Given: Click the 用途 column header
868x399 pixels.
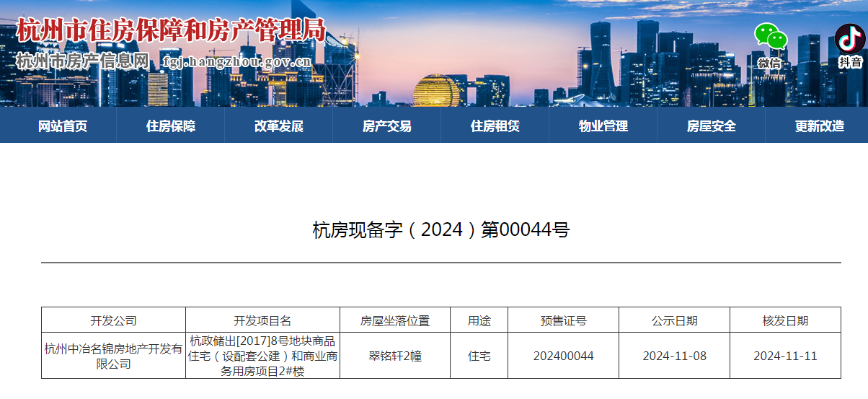Looking at the screenshot, I should pyautogui.click(x=479, y=320).
